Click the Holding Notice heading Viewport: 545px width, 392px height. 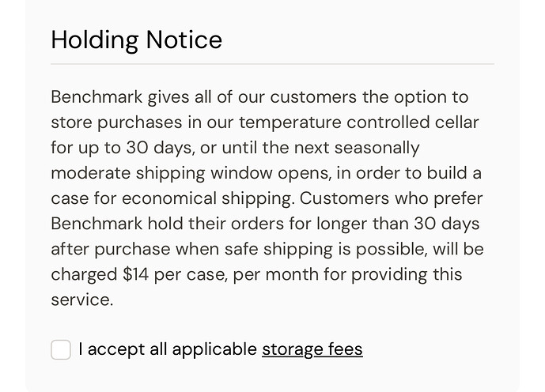pyautogui.click(x=136, y=40)
